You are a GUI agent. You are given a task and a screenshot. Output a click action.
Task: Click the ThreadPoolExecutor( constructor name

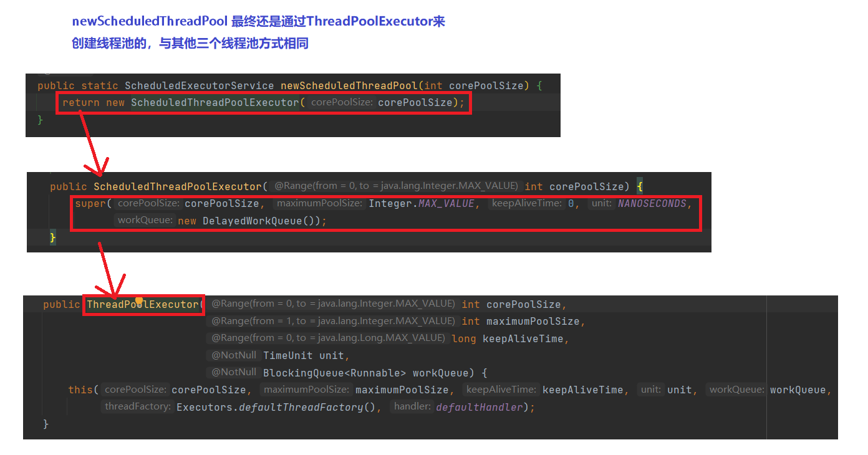142,304
